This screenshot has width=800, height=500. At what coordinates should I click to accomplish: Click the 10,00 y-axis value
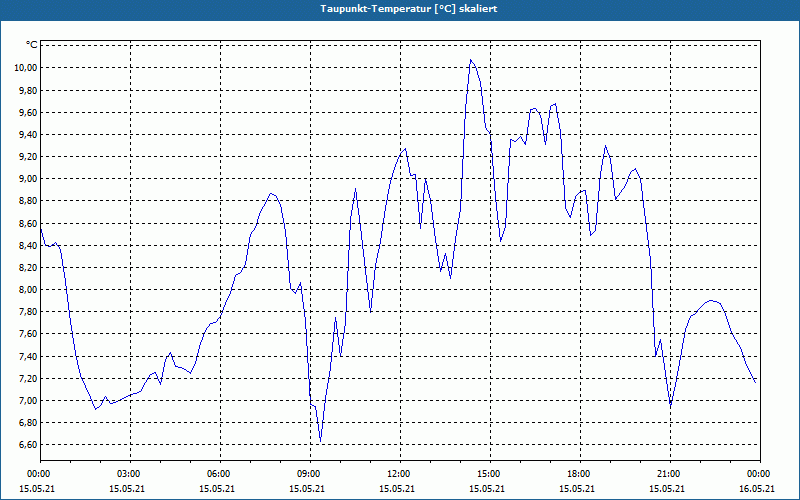[26, 68]
